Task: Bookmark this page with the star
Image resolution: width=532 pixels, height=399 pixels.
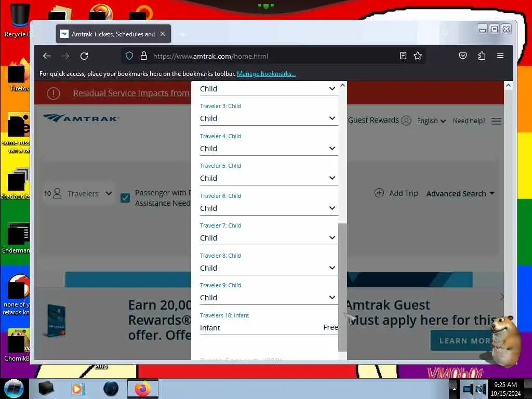Action: [x=418, y=56]
